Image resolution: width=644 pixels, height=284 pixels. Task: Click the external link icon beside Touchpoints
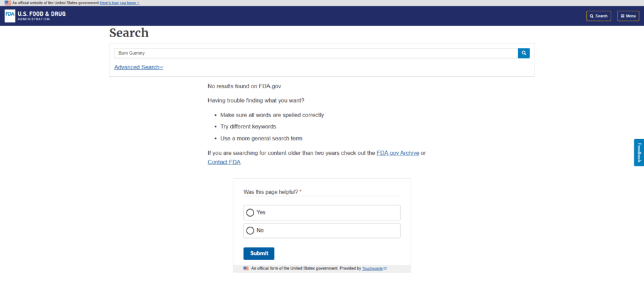point(385,268)
